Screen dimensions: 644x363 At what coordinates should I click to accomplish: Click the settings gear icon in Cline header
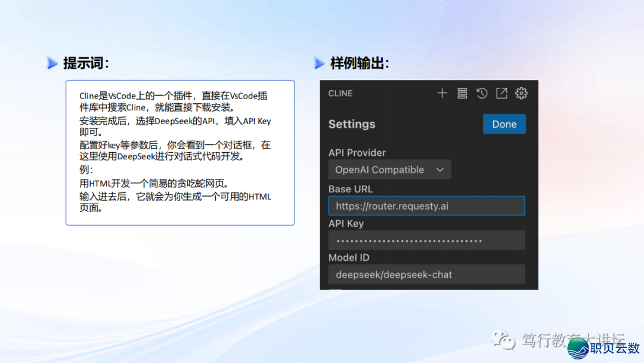pyautogui.click(x=521, y=93)
